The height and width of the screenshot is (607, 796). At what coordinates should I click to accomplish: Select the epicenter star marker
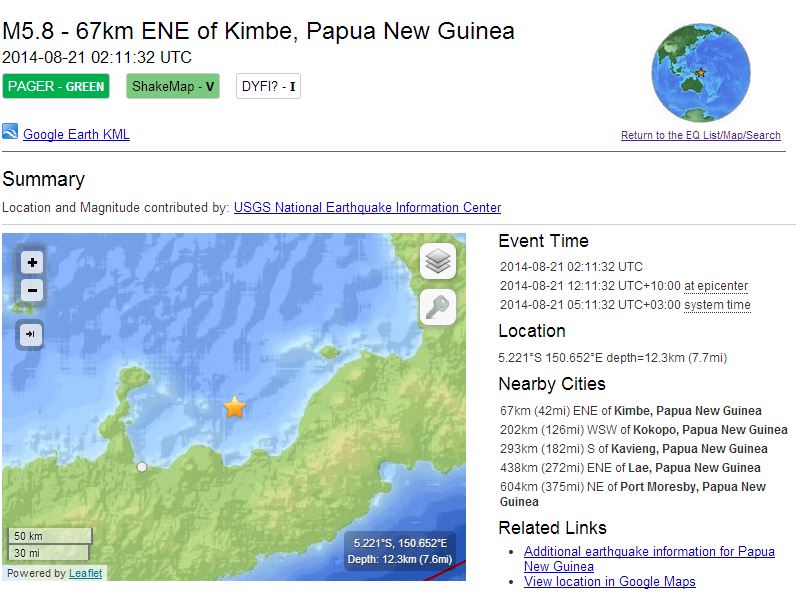click(234, 407)
